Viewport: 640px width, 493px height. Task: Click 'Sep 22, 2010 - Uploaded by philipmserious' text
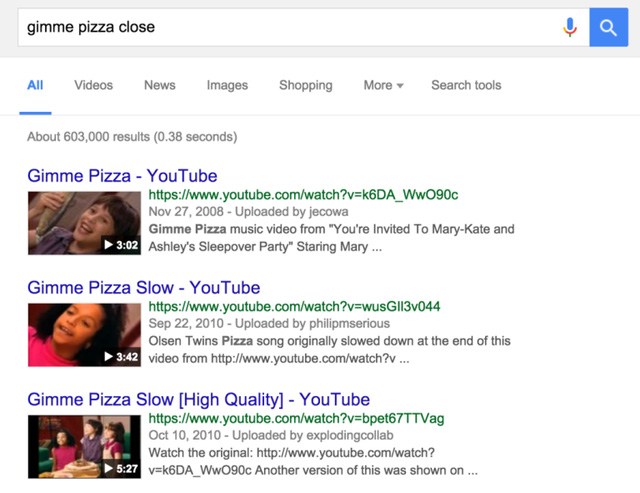tap(269, 324)
